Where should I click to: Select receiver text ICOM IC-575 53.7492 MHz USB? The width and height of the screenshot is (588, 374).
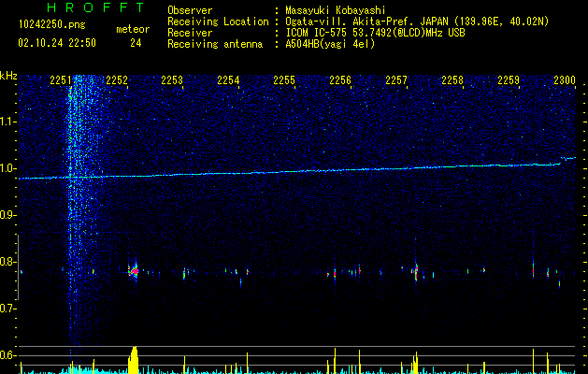click(375, 33)
